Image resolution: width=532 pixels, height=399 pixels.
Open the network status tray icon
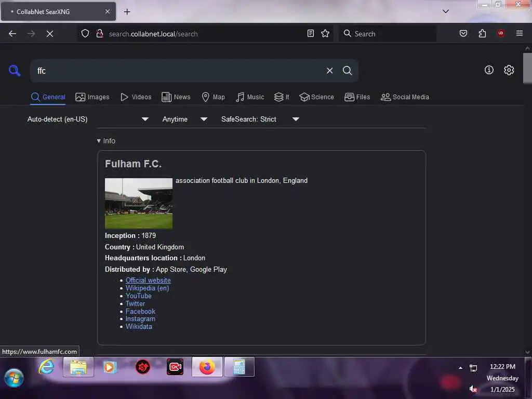point(473,368)
